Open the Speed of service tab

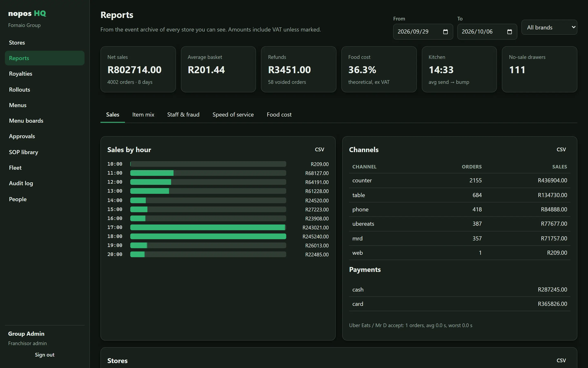click(x=233, y=115)
